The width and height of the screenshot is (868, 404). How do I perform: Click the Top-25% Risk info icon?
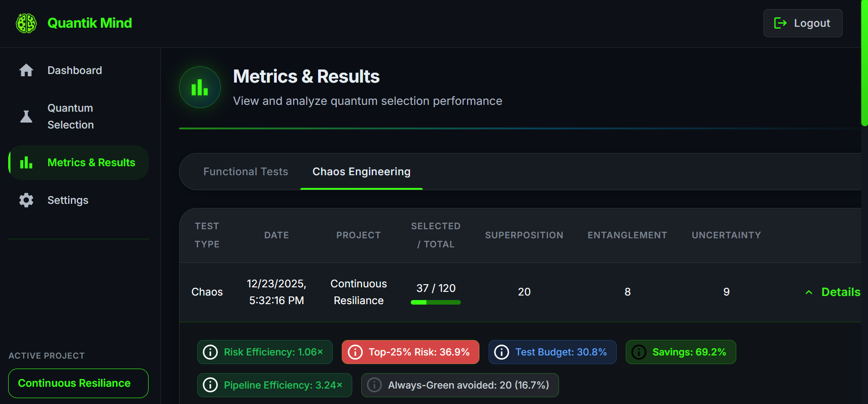pos(355,352)
